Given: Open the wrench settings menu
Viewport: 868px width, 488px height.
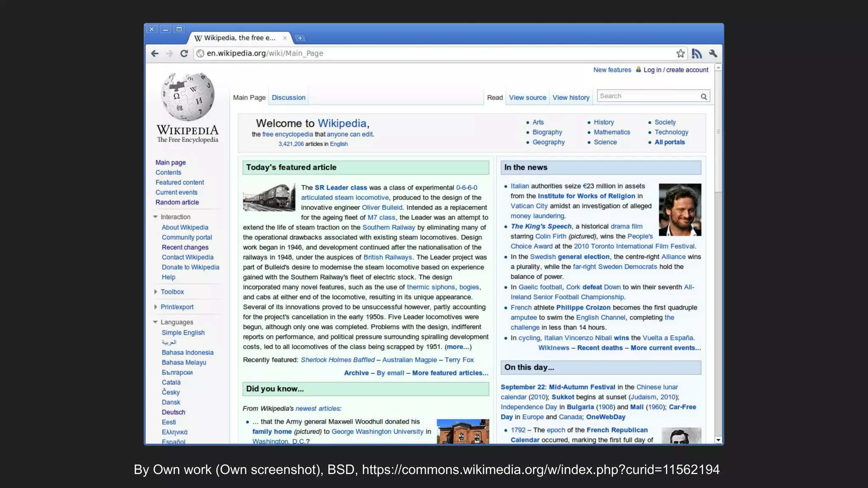Looking at the screenshot, I should click(713, 53).
